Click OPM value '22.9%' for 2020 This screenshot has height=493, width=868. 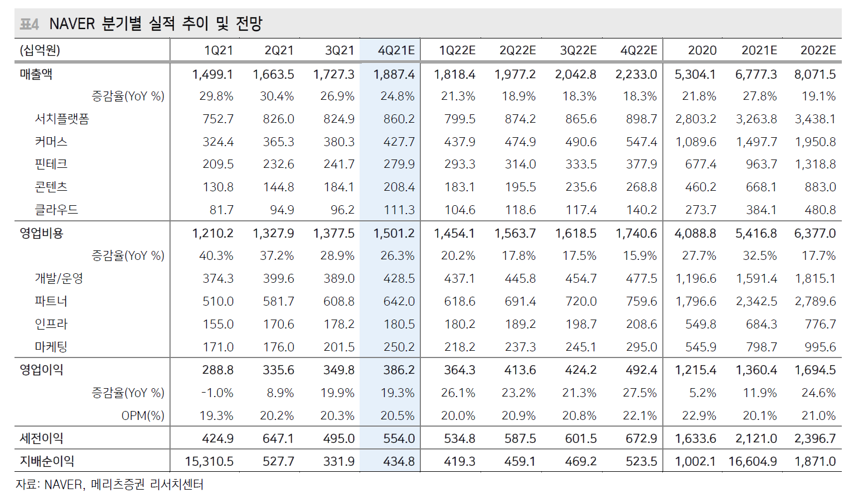coord(700,415)
